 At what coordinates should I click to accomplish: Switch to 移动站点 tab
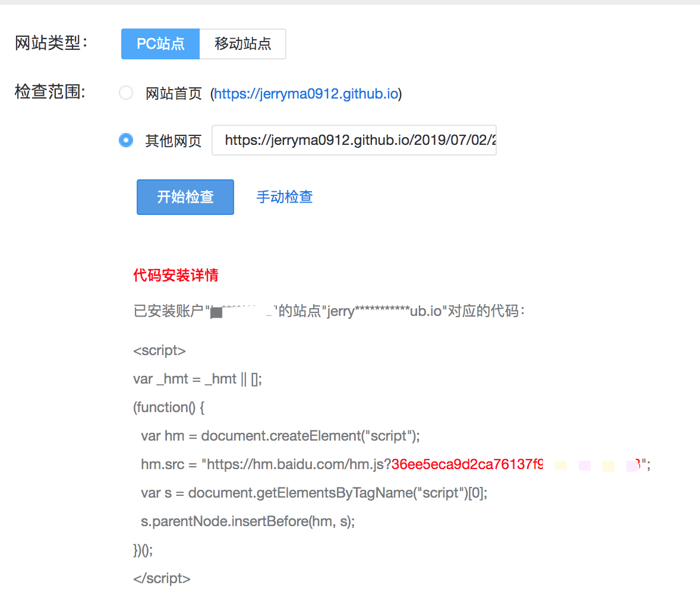click(x=242, y=44)
